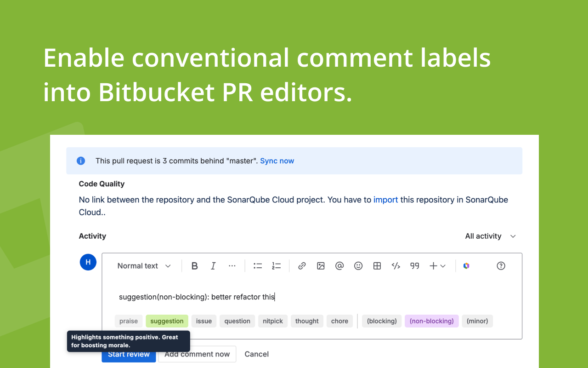The width and height of the screenshot is (588, 368).
Task: Insert a table into the comment
Action: [x=377, y=265]
